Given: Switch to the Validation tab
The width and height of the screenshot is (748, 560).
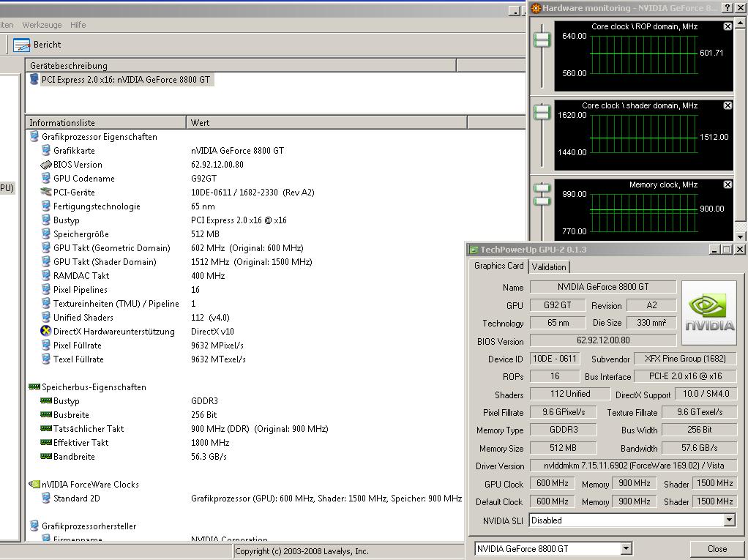Looking at the screenshot, I should 549,266.
